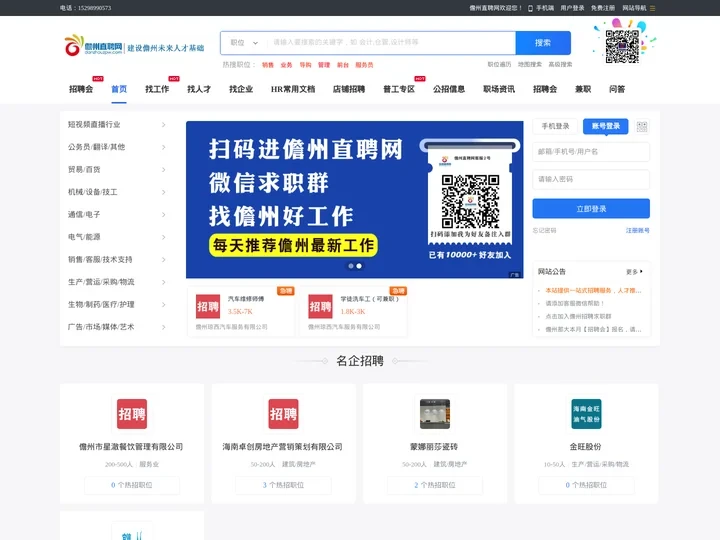Click the header QR code image

622,46
